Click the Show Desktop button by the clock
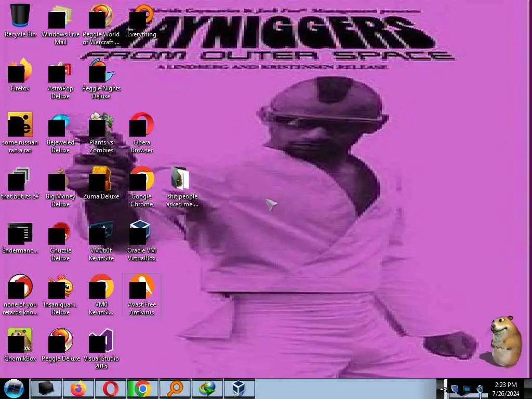Screen dimensions: 532x399 coord(528,389)
